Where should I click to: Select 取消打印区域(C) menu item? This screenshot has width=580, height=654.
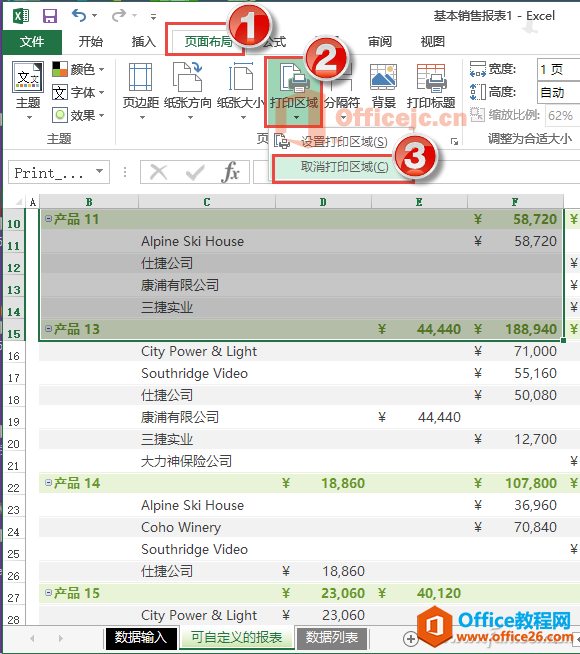343,167
